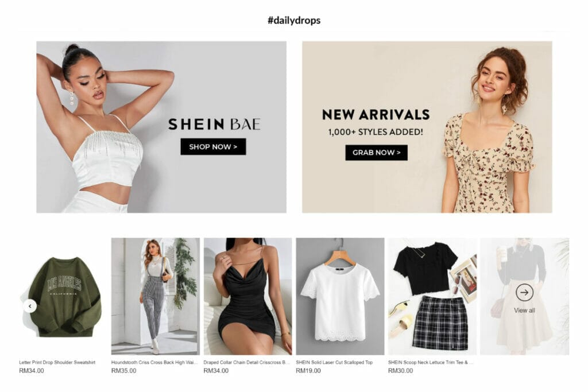This screenshot has width=588, height=392.
Task: Click the GRAB NOW button
Action: click(376, 153)
